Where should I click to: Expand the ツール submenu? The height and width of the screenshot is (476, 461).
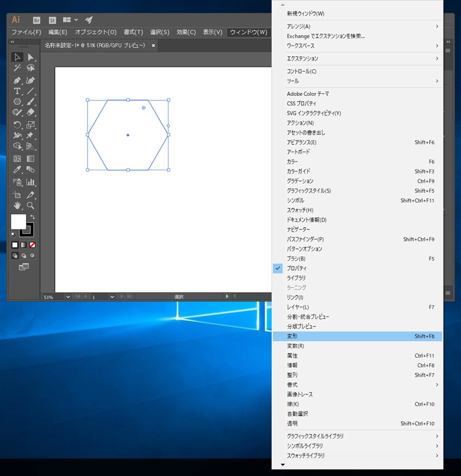[357, 81]
